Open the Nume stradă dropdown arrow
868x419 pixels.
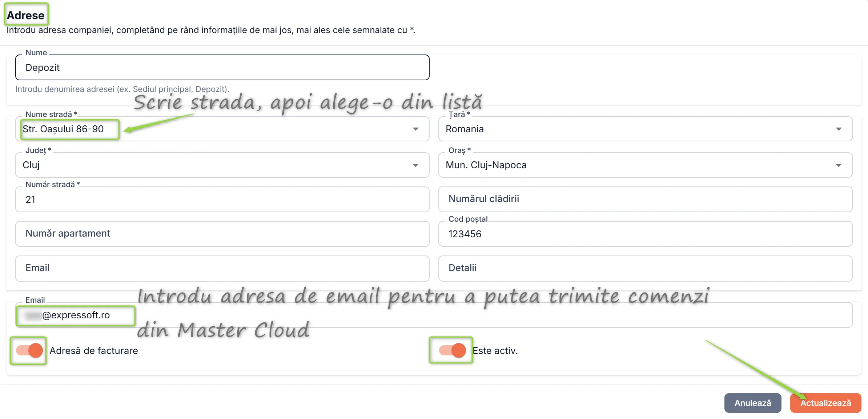click(x=415, y=129)
